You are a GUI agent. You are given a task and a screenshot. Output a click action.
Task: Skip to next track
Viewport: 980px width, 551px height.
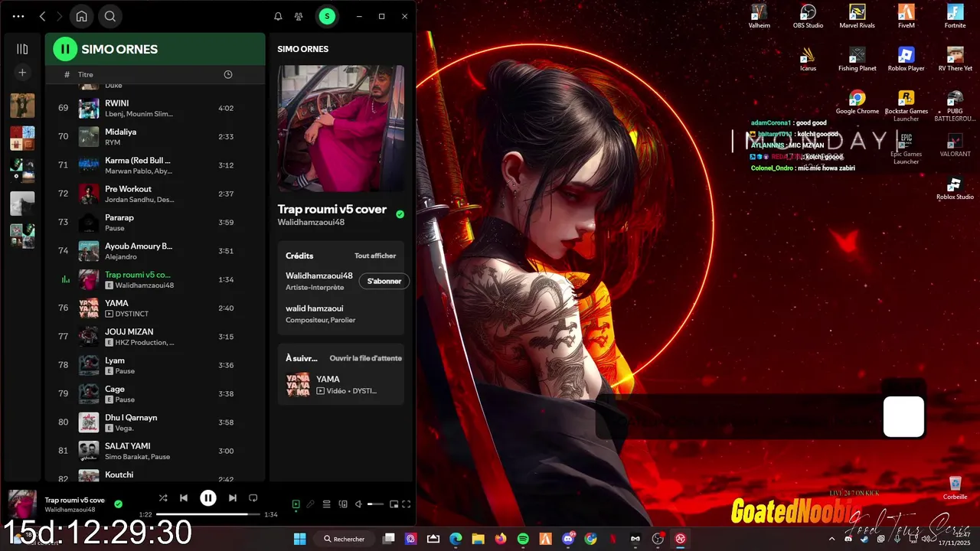232,498
